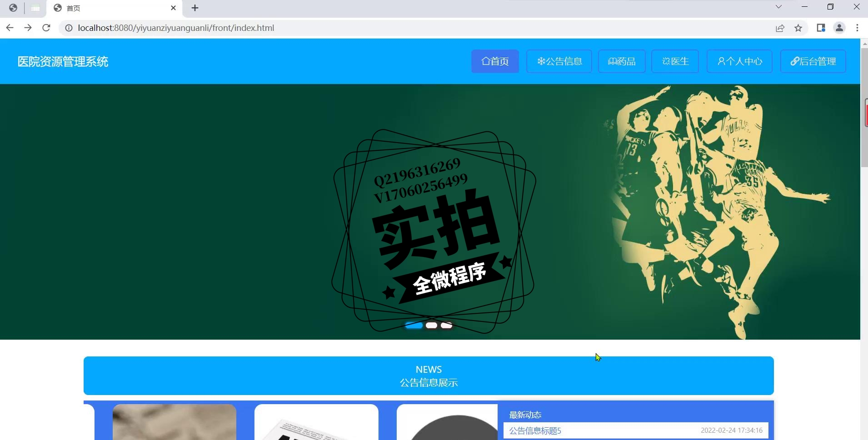Click the 2022-02-24 17:34:16 timestamp

[732, 430]
